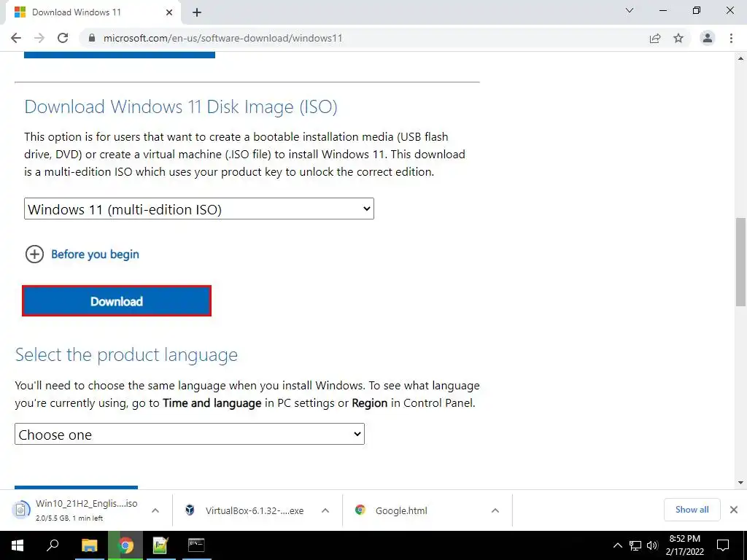The height and width of the screenshot is (560, 747).
Task: Click the scrollbar down arrow
Action: click(x=740, y=483)
